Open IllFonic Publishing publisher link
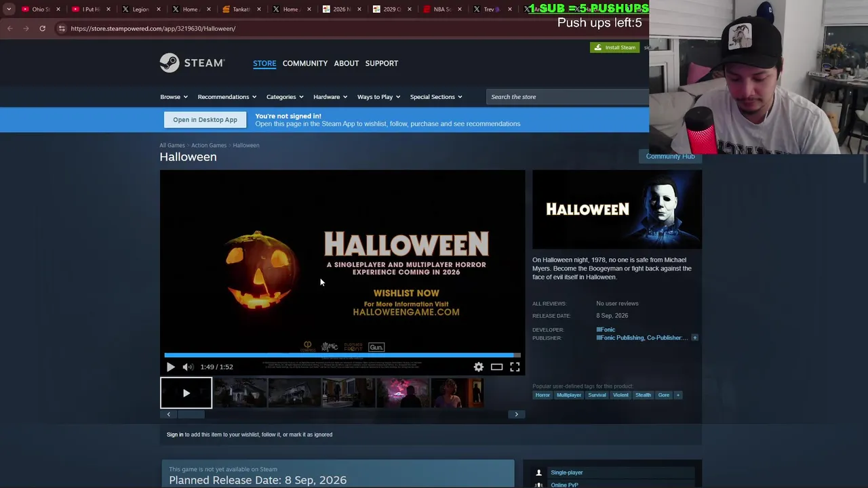 tap(620, 338)
